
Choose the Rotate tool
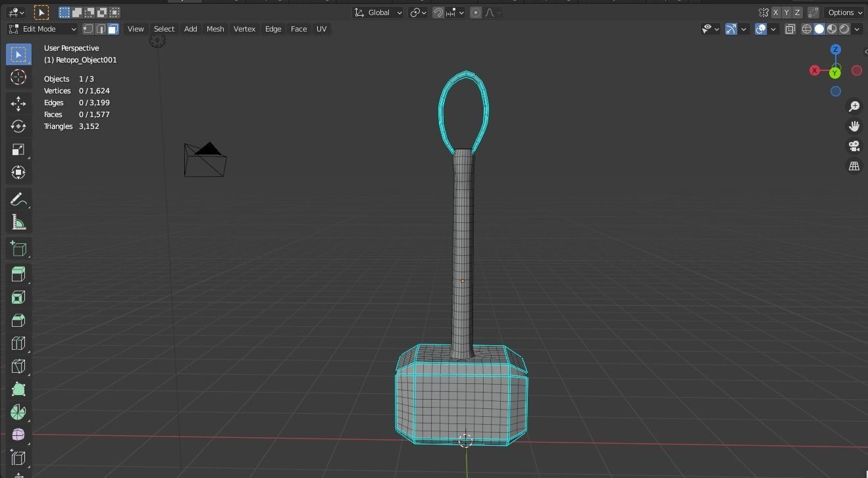[x=18, y=126]
